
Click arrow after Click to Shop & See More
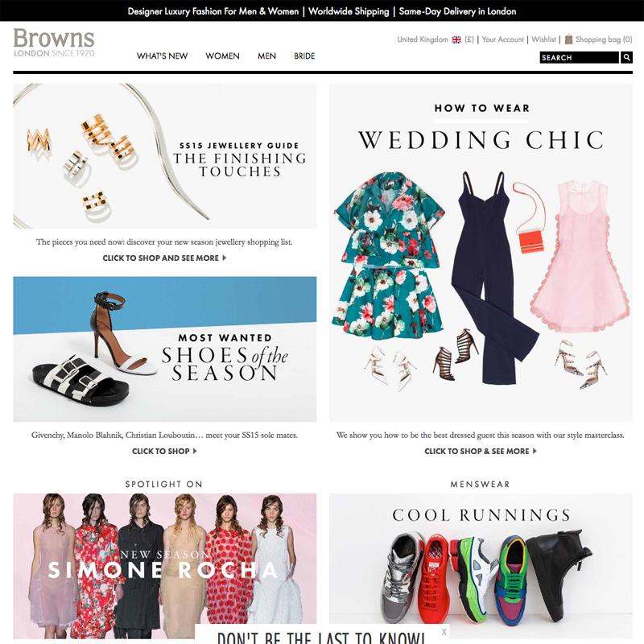click(x=535, y=451)
